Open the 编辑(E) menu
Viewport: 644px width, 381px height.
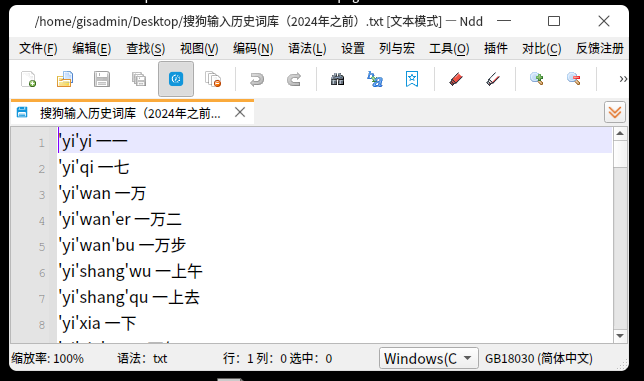pyautogui.click(x=92, y=49)
